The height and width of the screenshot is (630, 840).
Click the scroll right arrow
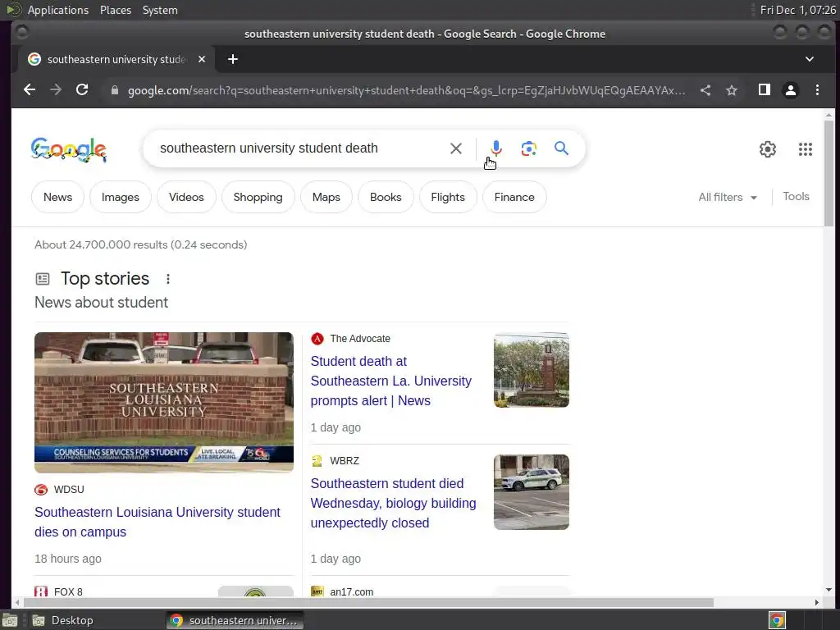816,603
